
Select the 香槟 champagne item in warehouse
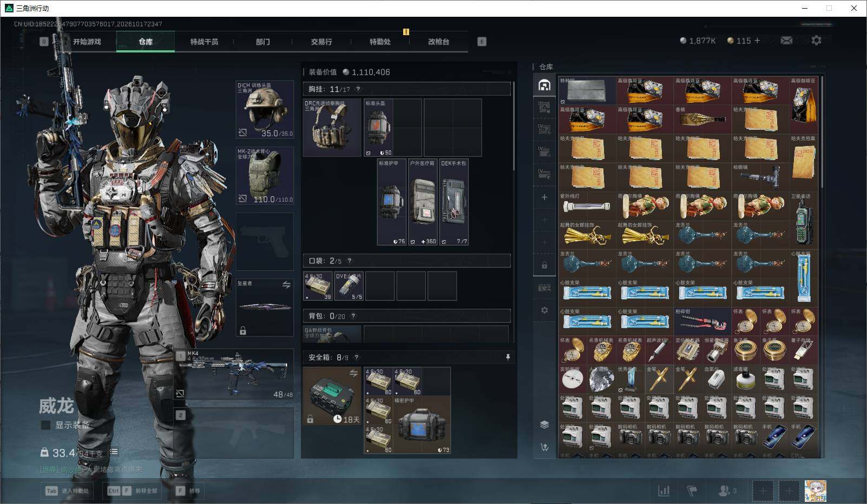(x=702, y=120)
